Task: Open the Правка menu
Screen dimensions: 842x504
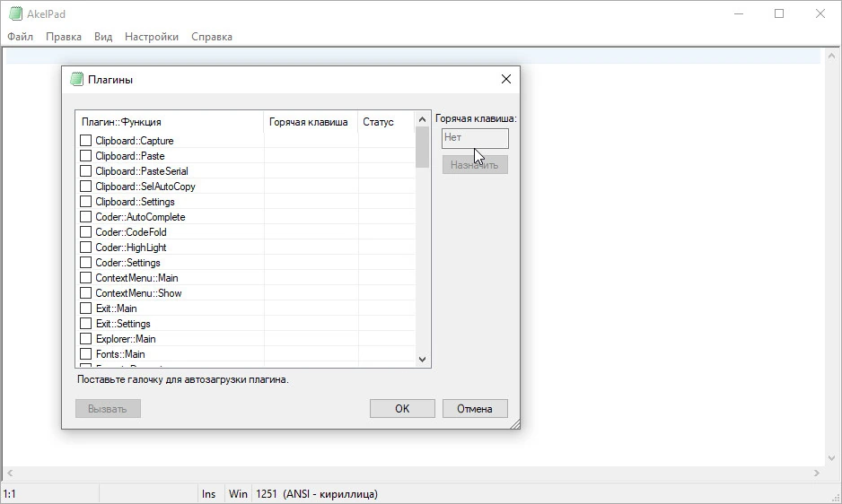Action: coord(64,37)
